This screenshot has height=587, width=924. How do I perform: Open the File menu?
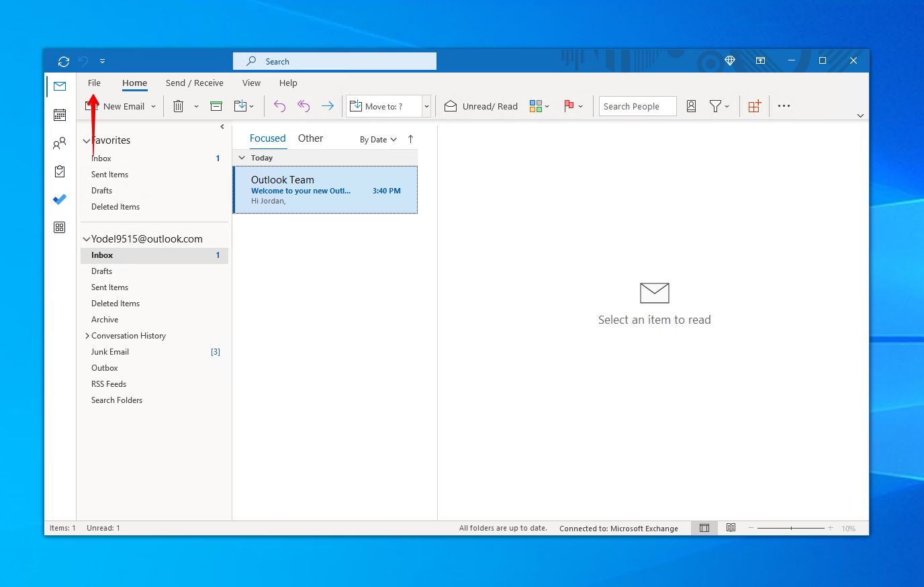[x=94, y=83]
